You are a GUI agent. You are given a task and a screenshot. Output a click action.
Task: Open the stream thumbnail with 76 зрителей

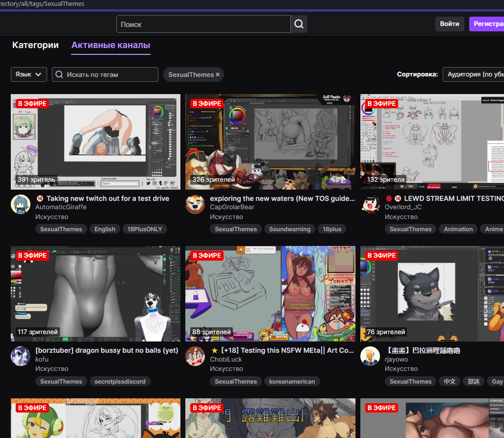pos(432,294)
